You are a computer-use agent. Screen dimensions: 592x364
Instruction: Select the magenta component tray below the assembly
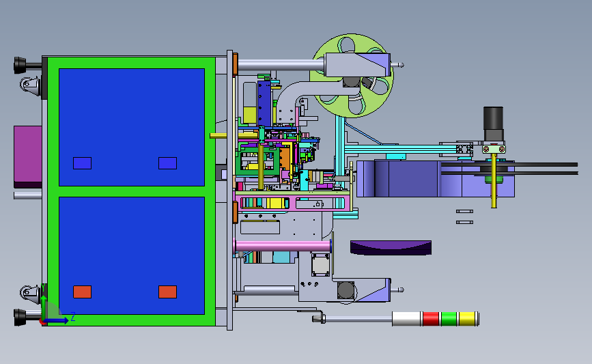[x=293, y=203]
